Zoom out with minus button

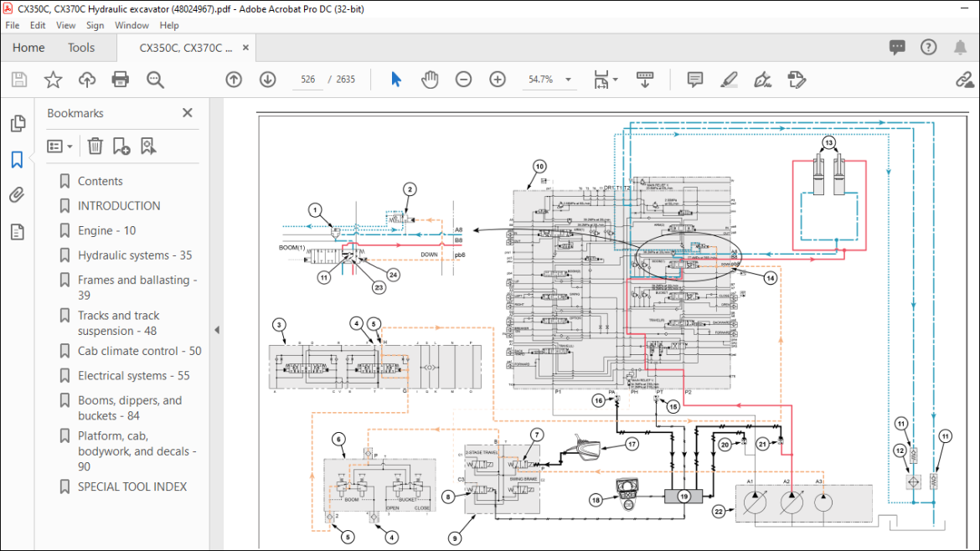[x=463, y=80]
